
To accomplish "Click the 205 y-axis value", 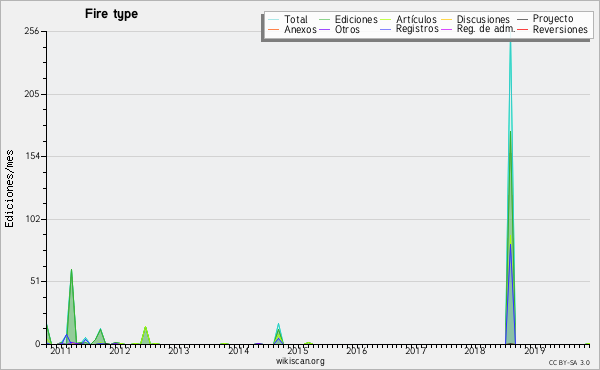I will pyautogui.click(x=32, y=94).
